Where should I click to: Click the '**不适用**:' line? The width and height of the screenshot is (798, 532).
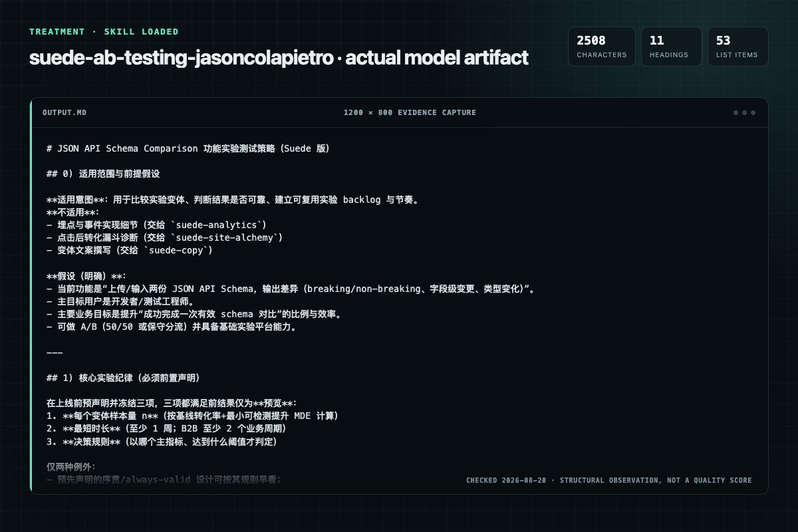(x=72, y=212)
